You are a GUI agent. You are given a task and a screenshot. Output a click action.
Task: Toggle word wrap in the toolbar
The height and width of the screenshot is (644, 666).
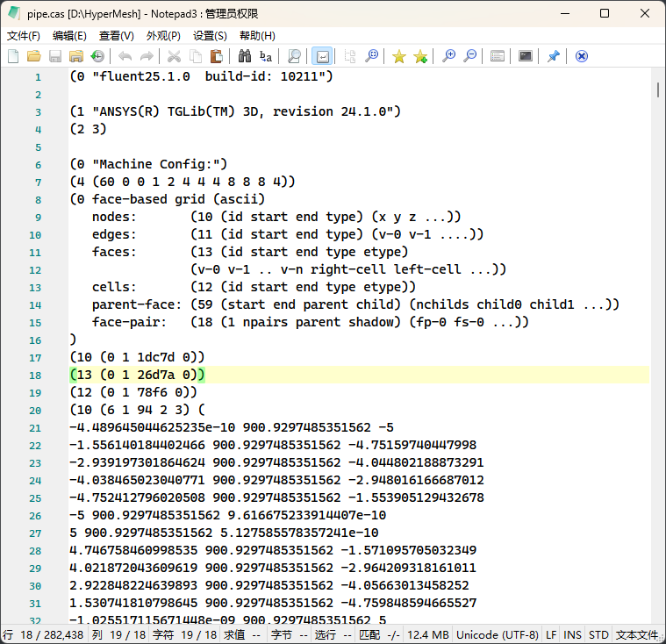click(x=322, y=56)
